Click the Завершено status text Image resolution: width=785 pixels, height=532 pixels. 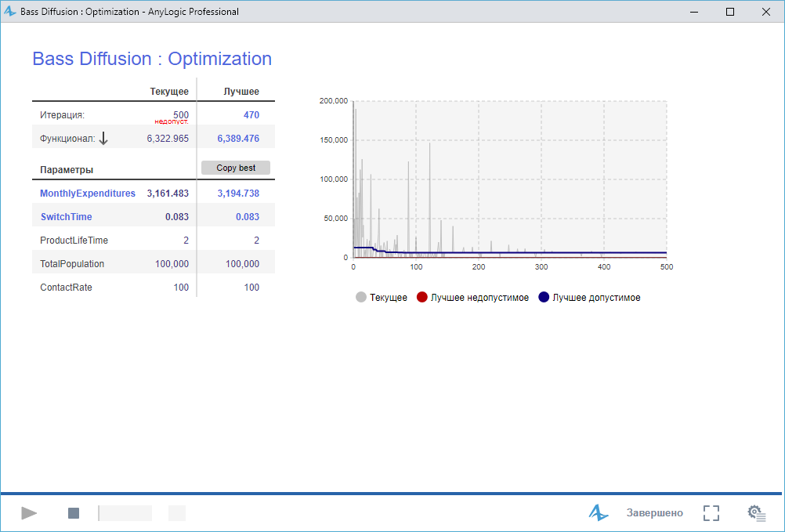click(x=654, y=513)
